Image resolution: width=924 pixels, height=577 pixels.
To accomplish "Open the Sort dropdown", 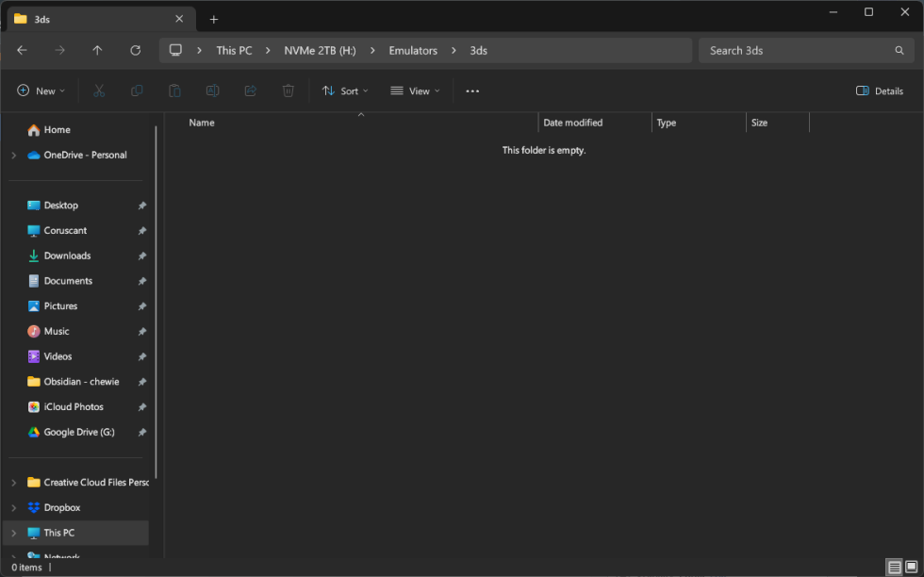I will pyautogui.click(x=345, y=91).
